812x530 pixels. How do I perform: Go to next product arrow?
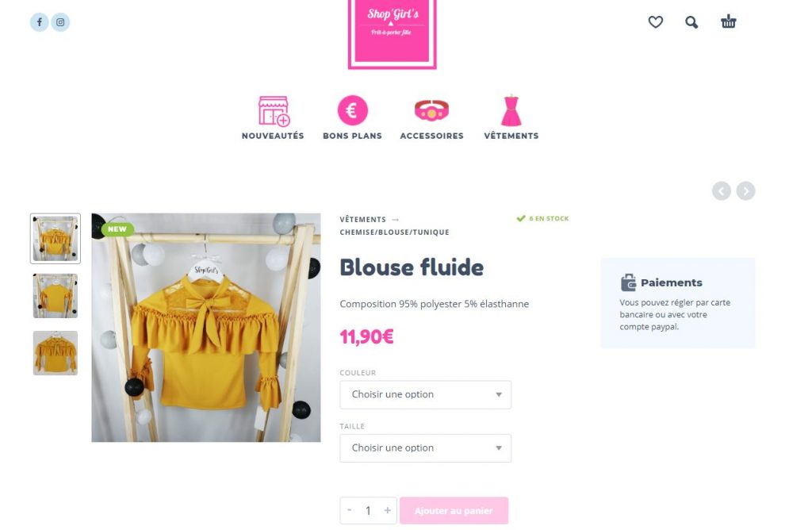coord(745,190)
